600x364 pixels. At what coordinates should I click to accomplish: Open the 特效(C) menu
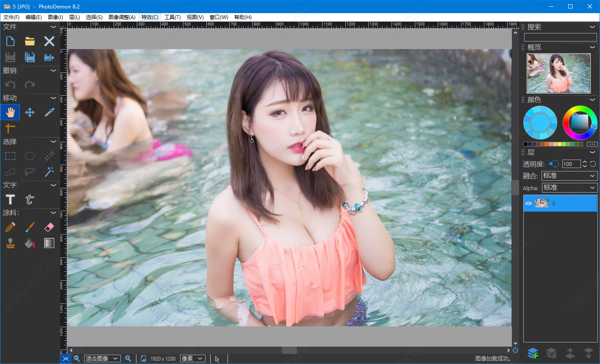pos(150,17)
